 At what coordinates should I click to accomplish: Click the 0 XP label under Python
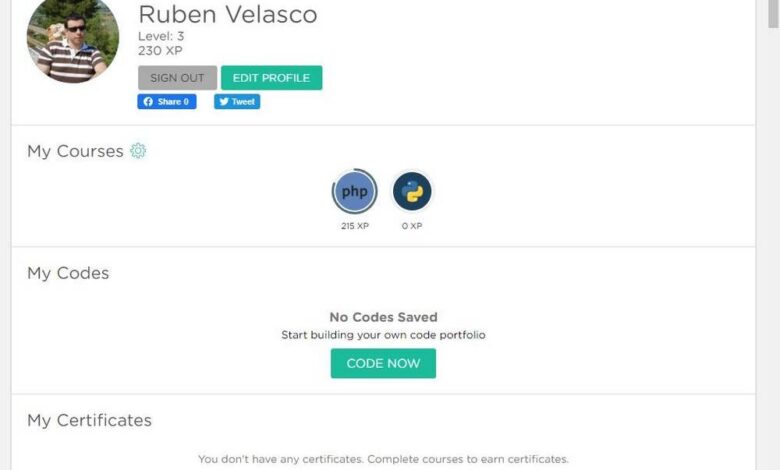tap(412, 226)
